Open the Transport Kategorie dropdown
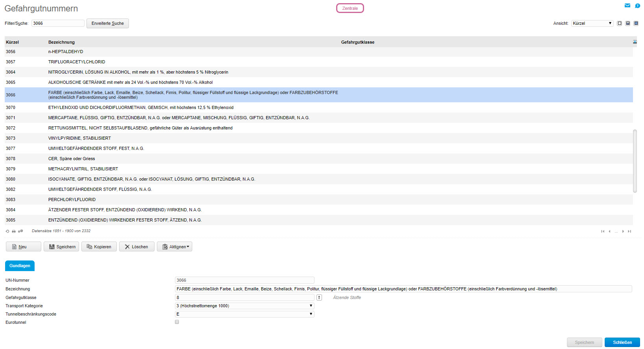Viewport: 644px width, 349px height. (245, 306)
